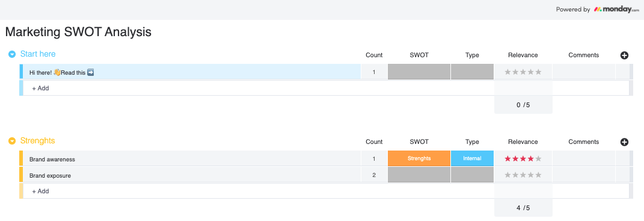Screen dimensions: 644x221
Task: Open the Comments cell for Brand awareness
Action: point(584,158)
